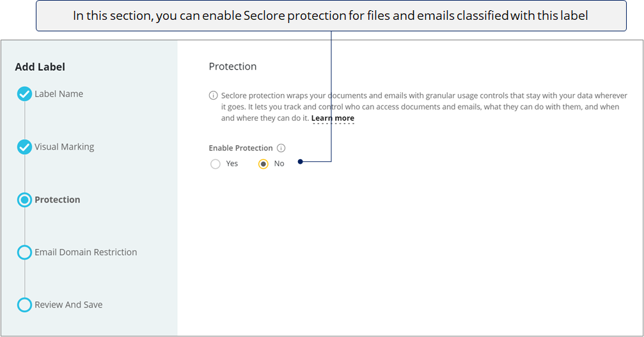Click the active Protection step circle icon
Image resolution: width=644 pixels, height=337 pixels.
[25, 200]
